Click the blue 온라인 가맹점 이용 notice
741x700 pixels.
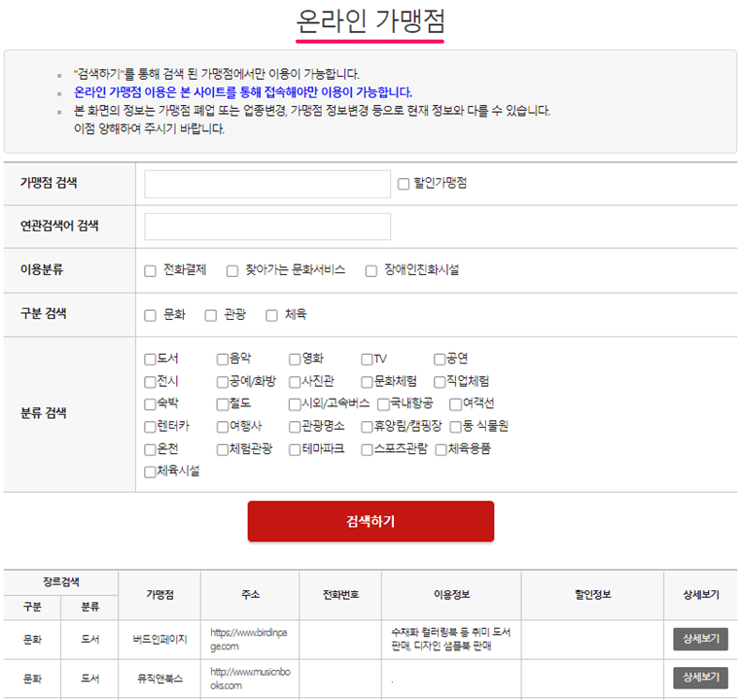(x=243, y=92)
